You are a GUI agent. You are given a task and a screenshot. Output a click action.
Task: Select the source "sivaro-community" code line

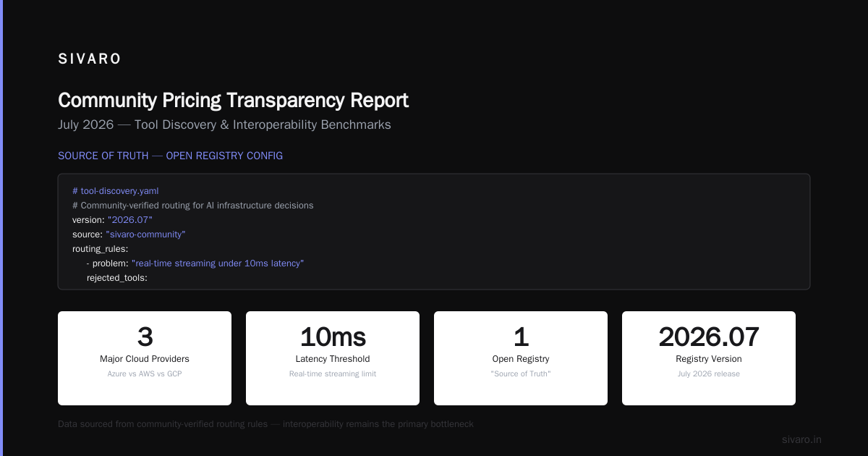pos(129,235)
